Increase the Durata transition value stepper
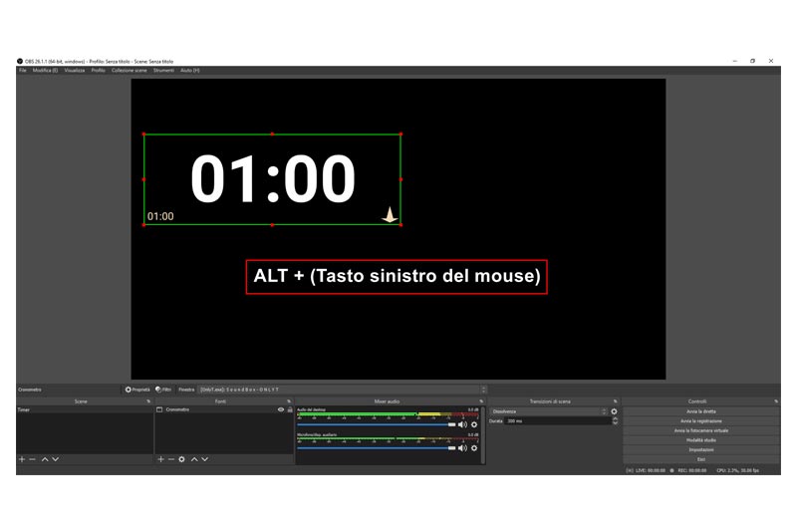This screenshot has width=797, height=532. (615, 419)
